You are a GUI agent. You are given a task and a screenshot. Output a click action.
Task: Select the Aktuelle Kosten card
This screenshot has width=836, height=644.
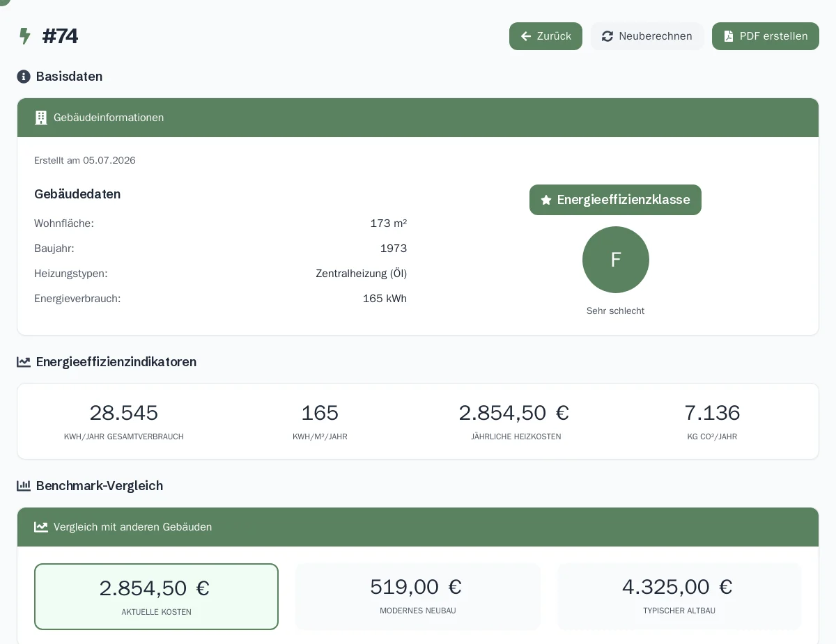pyautogui.click(x=156, y=597)
